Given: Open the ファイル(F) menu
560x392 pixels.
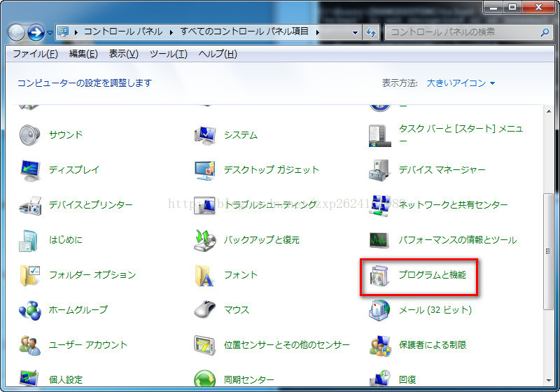Looking at the screenshot, I should pos(36,54).
